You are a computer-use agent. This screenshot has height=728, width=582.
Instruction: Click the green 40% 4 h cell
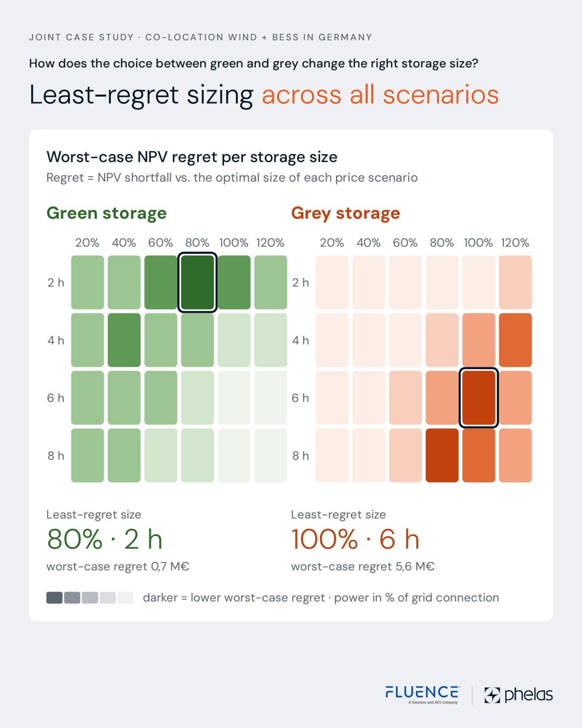(x=124, y=340)
